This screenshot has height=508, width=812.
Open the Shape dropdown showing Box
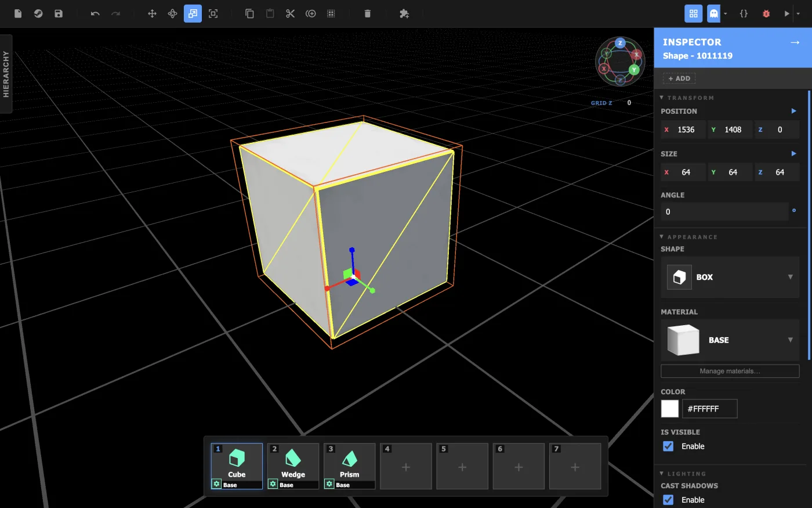point(730,277)
